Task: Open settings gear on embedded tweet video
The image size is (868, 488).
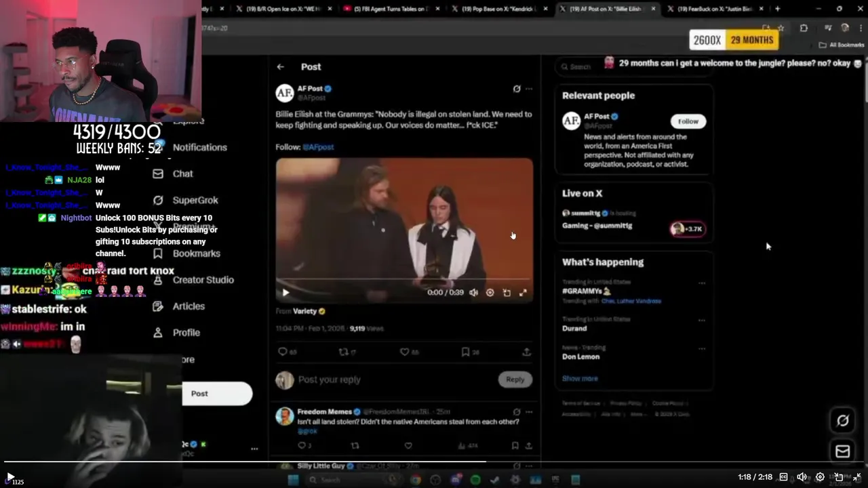Action: pyautogui.click(x=490, y=293)
